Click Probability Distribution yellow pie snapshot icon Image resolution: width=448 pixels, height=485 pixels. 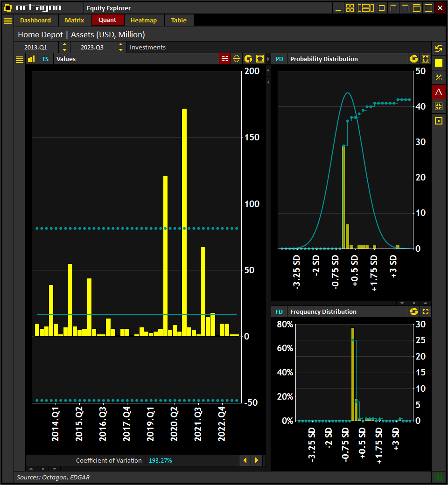pyautogui.click(x=414, y=59)
